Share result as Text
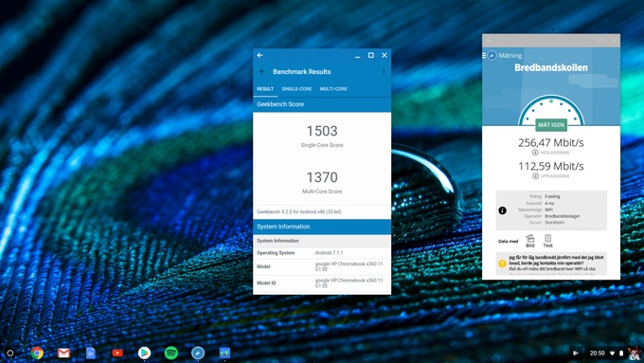The width and height of the screenshot is (644, 363). coord(548,242)
